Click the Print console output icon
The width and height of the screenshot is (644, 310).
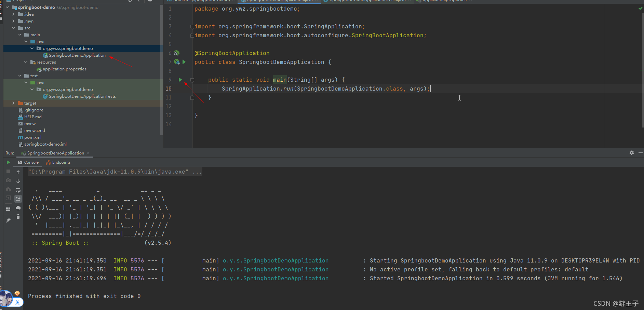tap(18, 208)
